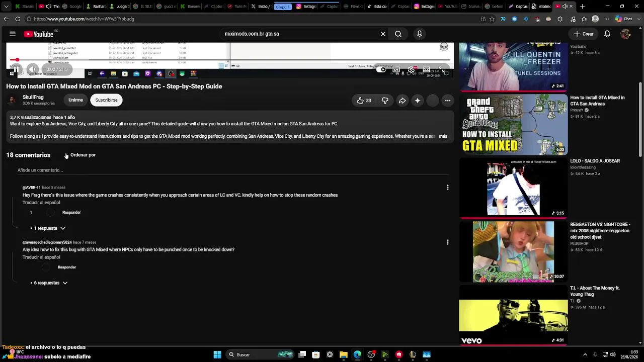Click the browser address bar URL
The height and width of the screenshot is (362, 644).
84,19
